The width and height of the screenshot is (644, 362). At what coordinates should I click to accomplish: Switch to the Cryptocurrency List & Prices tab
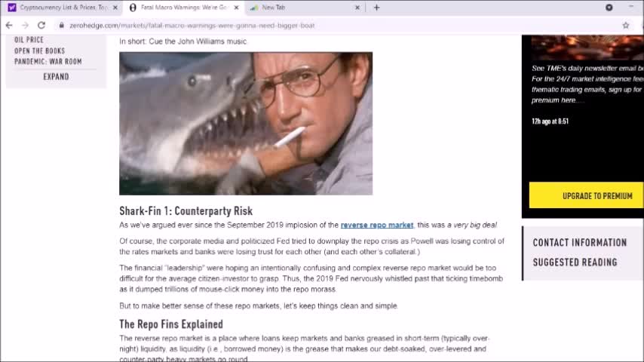tap(62, 8)
